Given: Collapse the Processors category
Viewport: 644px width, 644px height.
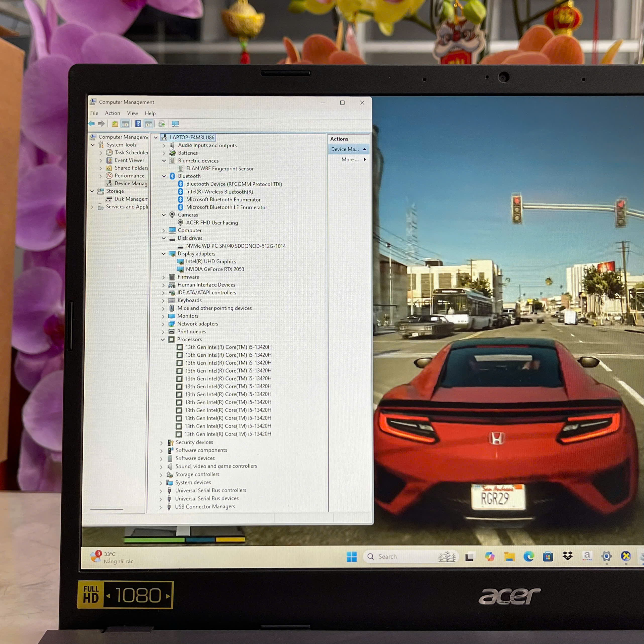Looking at the screenshot, I should pyautogui.click(x=163, y=339).
